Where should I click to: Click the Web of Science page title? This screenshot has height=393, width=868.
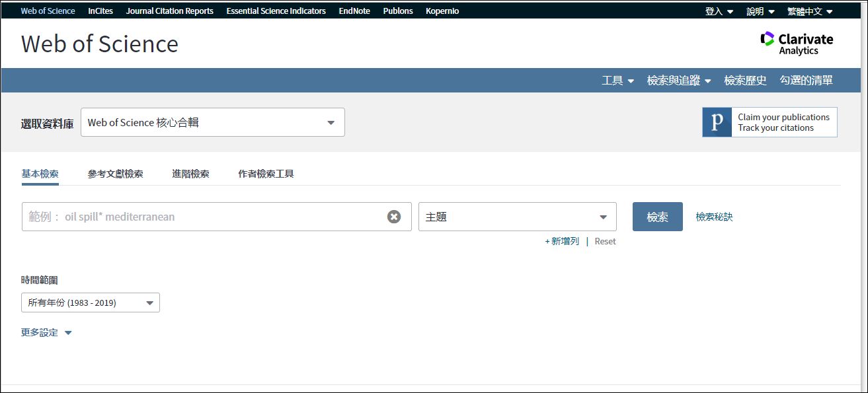tap(100, 44)
